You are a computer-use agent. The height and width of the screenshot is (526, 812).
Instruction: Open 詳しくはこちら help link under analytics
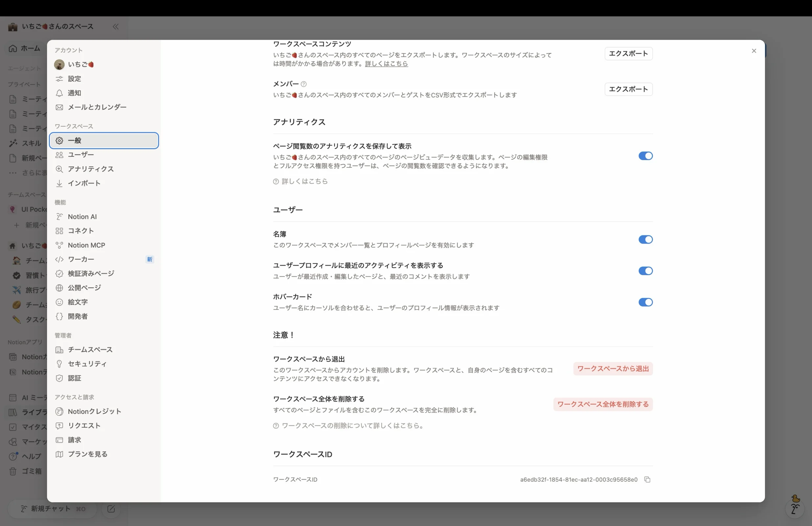(x=301, y=181)
